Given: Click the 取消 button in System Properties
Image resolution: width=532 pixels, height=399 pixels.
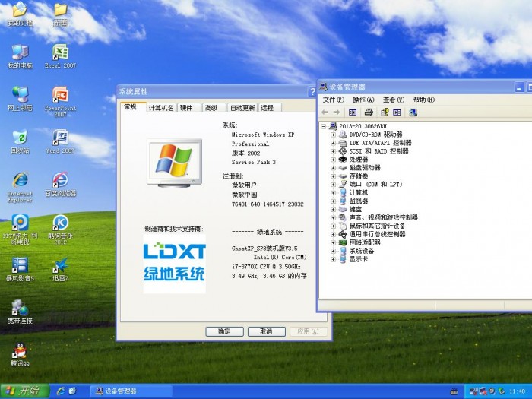Looking at the screenshot, I should point(266,331).
